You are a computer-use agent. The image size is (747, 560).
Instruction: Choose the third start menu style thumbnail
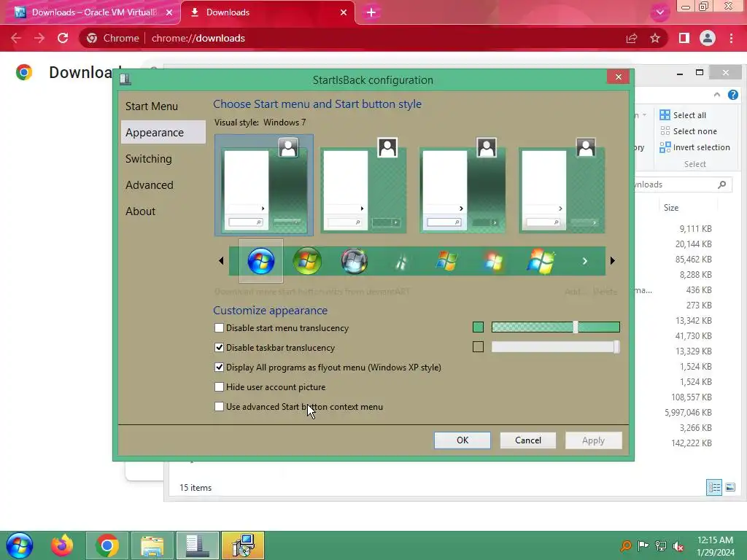pyautogui.click(x=462, y=184)
